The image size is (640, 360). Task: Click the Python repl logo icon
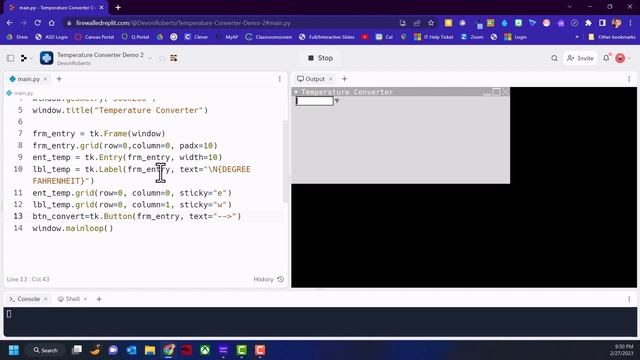pyautogui.click(x=47, y=58)
